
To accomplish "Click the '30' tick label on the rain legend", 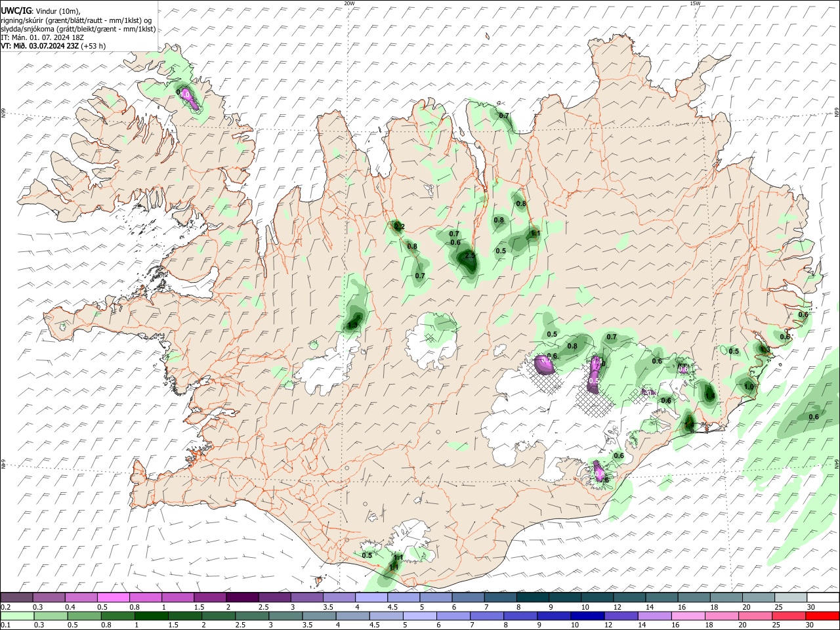I will 810,625.
